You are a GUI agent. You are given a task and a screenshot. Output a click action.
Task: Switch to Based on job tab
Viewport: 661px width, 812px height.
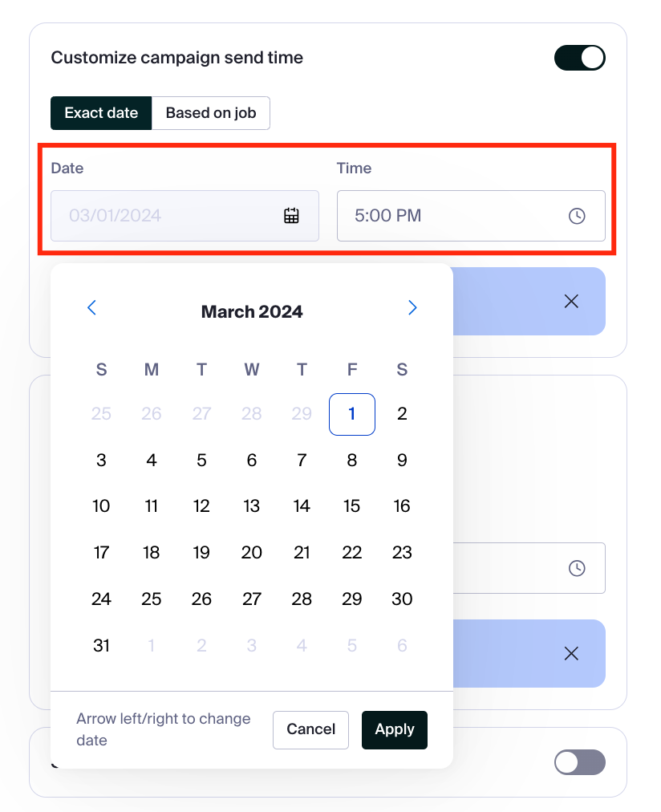point(211,113)
